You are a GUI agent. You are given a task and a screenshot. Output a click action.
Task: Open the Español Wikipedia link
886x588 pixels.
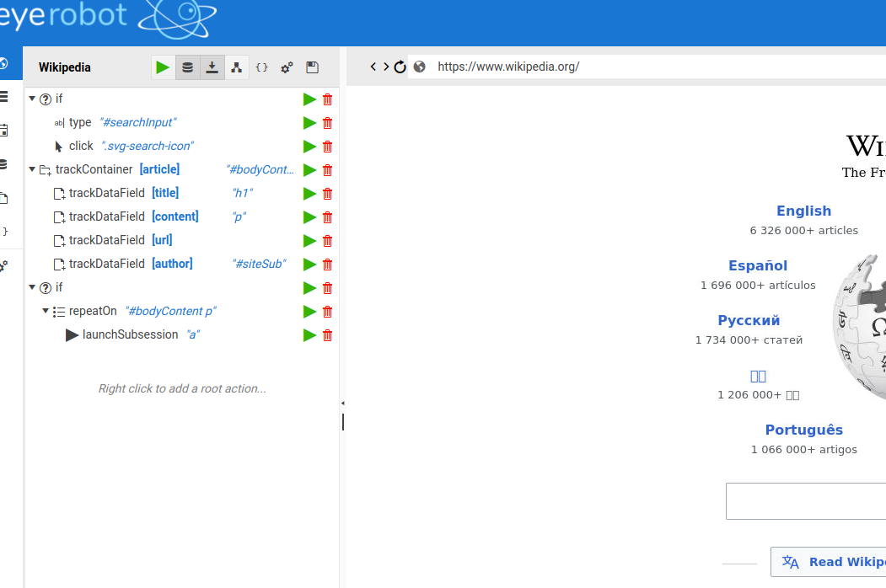pos(758,265)
